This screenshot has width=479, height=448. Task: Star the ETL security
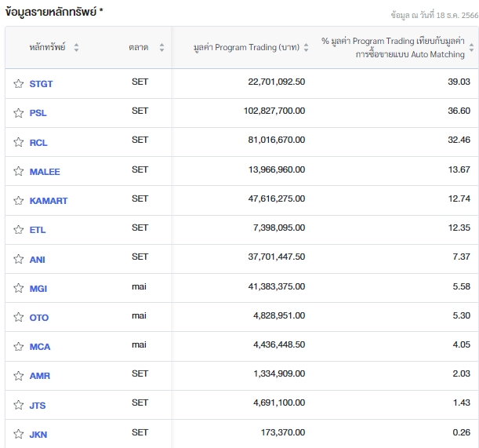[x=18, y=229]
